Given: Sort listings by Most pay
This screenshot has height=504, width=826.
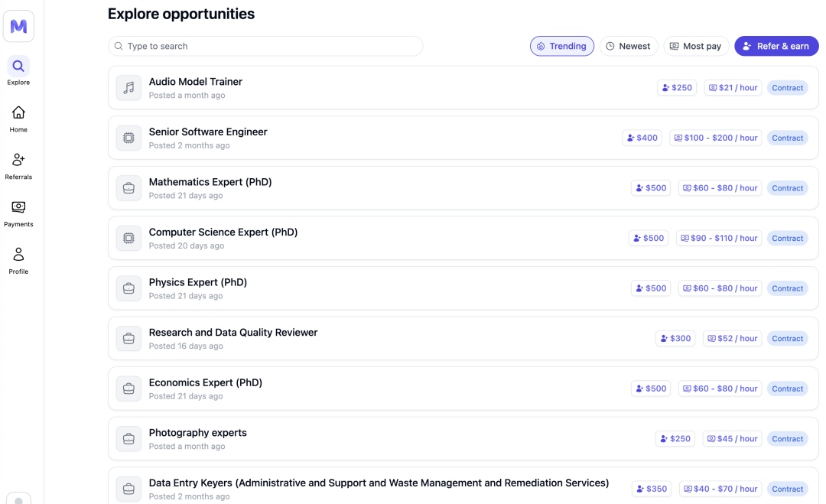Looking at the screenshot, I should pyautogui.click(x=696, y=46).
